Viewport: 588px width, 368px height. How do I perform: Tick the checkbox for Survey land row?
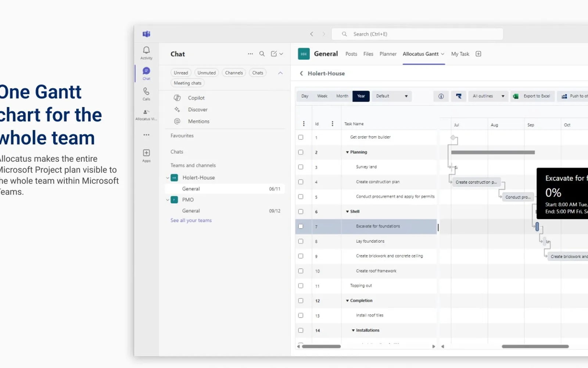[x=301, y=167]
